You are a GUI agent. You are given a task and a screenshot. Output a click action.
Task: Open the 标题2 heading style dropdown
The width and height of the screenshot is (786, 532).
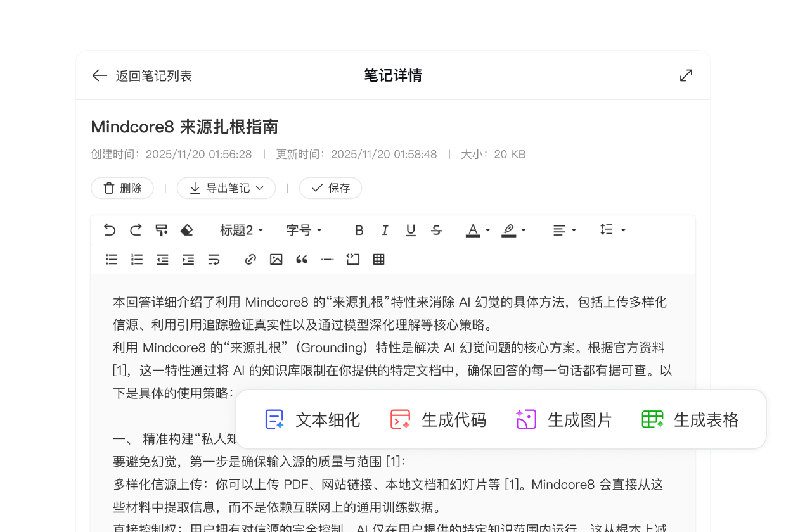[x=242, y=230]
